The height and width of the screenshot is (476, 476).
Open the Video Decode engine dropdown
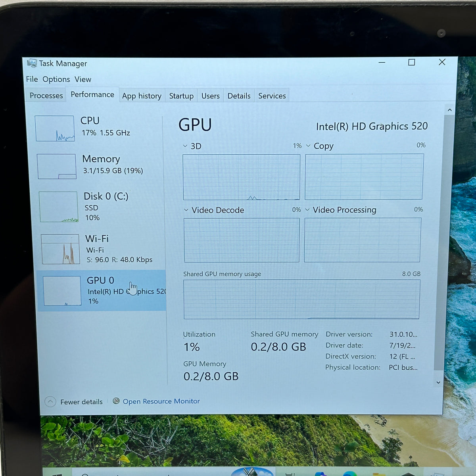(186, 210)
